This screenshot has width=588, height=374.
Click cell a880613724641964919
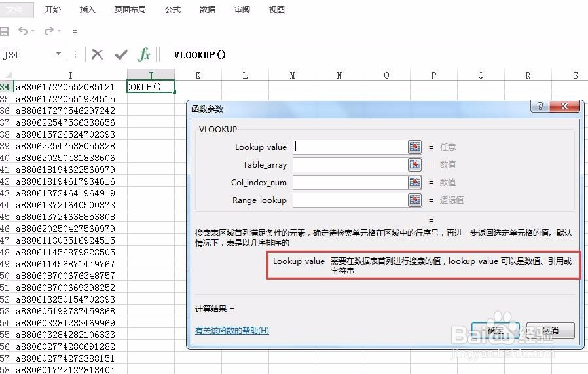70,193
